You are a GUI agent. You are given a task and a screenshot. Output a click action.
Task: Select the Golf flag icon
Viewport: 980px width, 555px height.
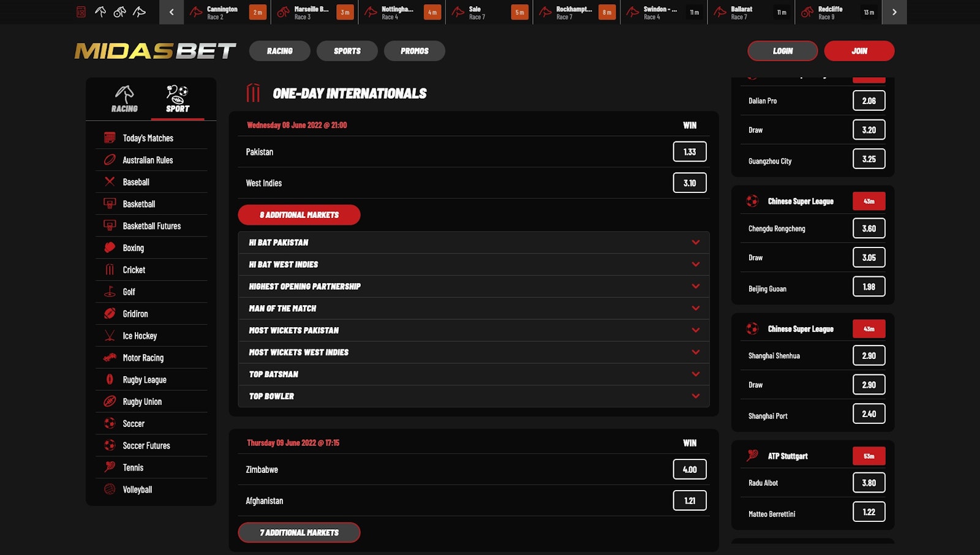tap(110, 292)
